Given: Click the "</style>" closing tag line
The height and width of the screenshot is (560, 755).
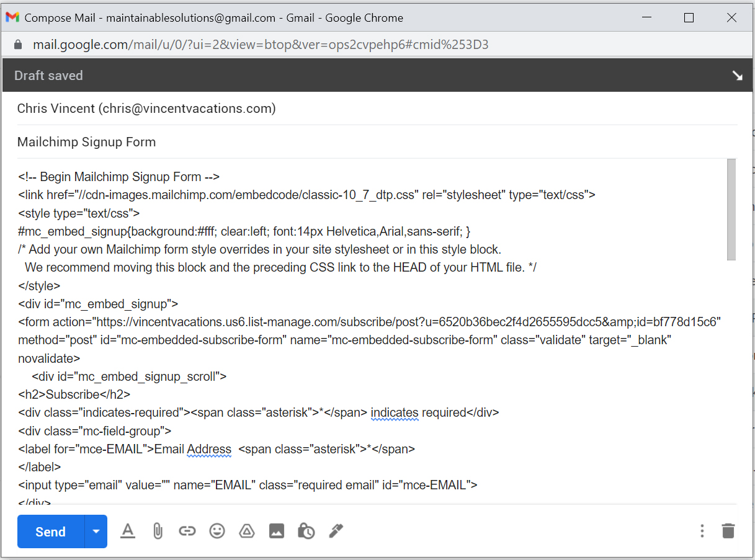Looking at the screenshot, I should pyautogui.click(x=40, y=286).
